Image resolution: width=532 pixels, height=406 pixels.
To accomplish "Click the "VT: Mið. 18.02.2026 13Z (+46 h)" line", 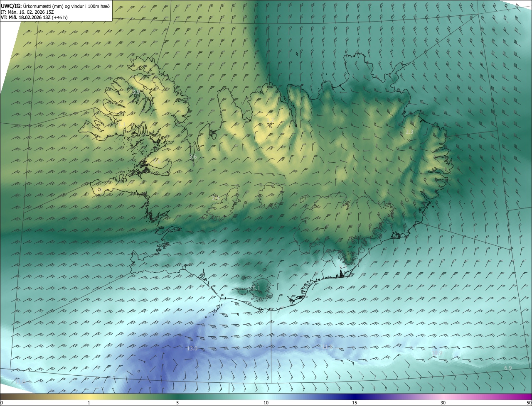I will (x=34, y=17).
